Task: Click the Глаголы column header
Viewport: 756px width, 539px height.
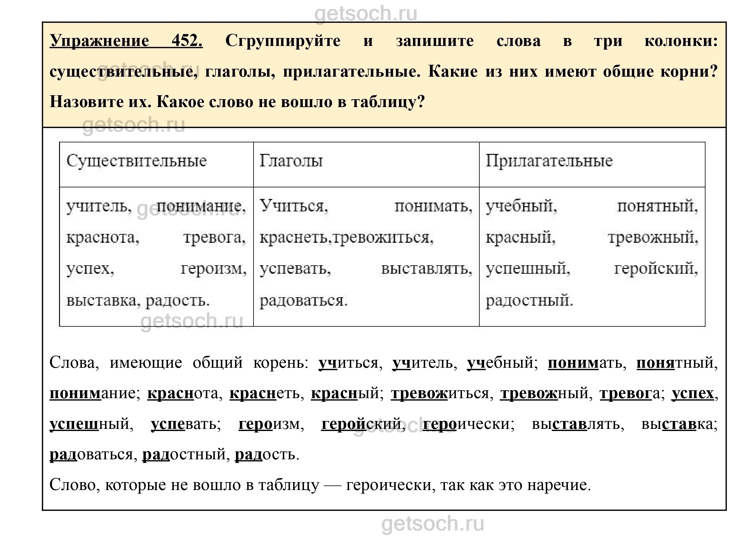Action: (x=291, y=161)
